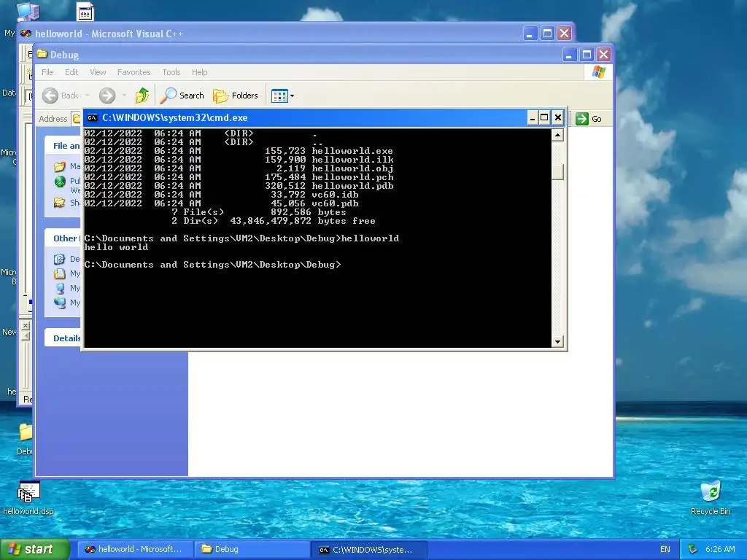The height and width of the screenshot is (560, 747).
Task: Open the Favorites menu in Debug window
Action: 134,72
